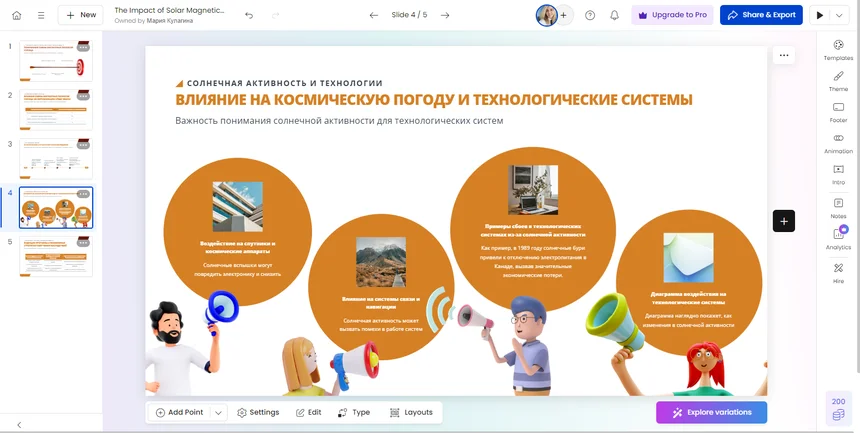Open the Type options
Image resolution: width=860 pixels, height=433 pixels.
354,413
